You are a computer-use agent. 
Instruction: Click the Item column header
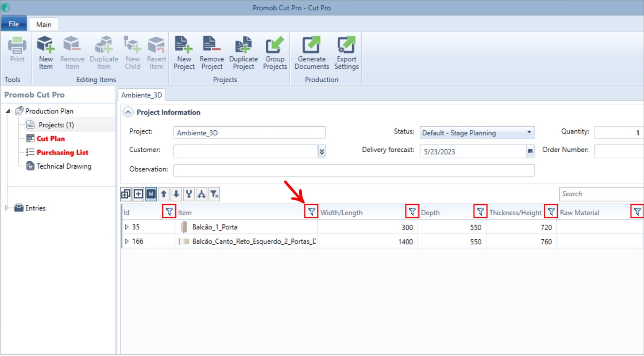tap(185, 213)
